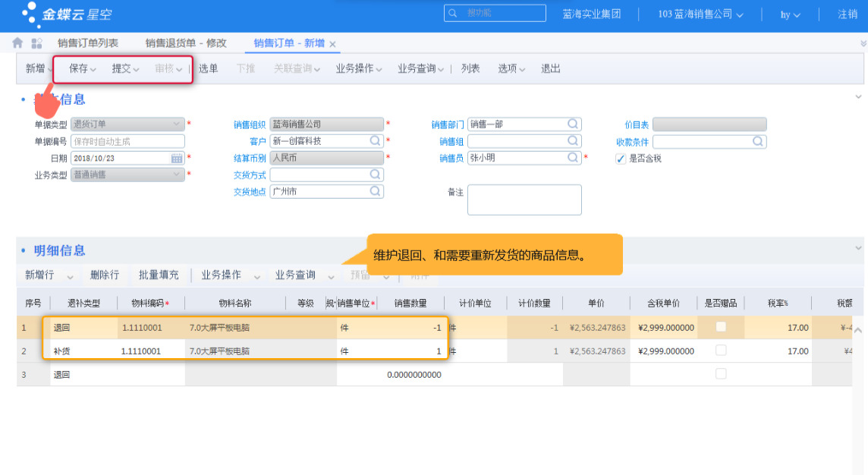The height and width of the screenshot is (475, 868).
Task: Open the hy user dropdown
Action: tap(790, 15)
